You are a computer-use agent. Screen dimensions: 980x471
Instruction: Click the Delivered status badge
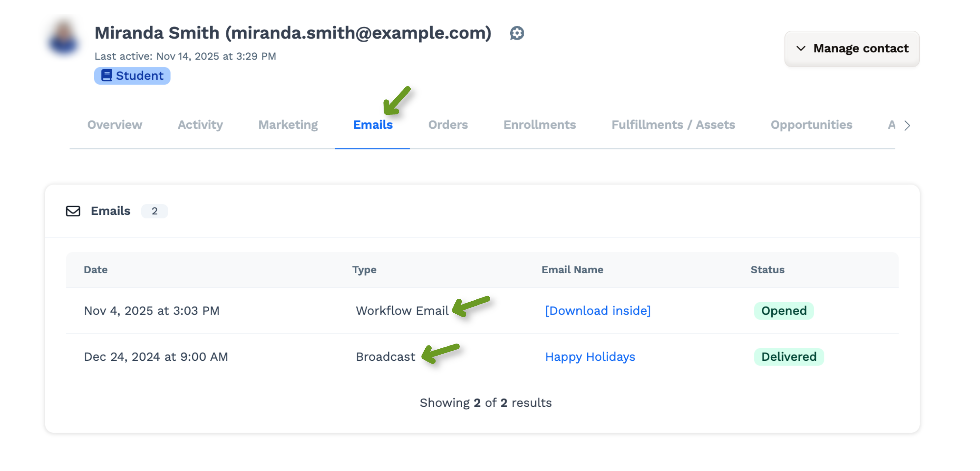pos(789,357)
